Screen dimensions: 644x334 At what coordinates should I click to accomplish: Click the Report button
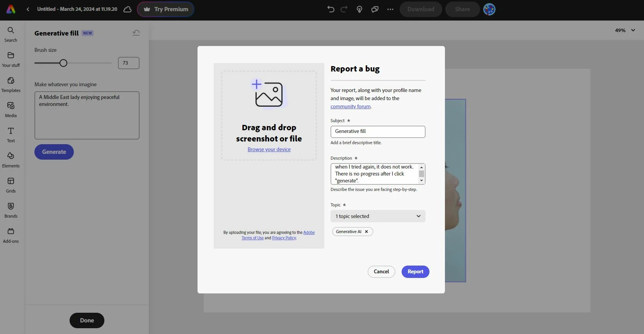(x=415, y=272)
